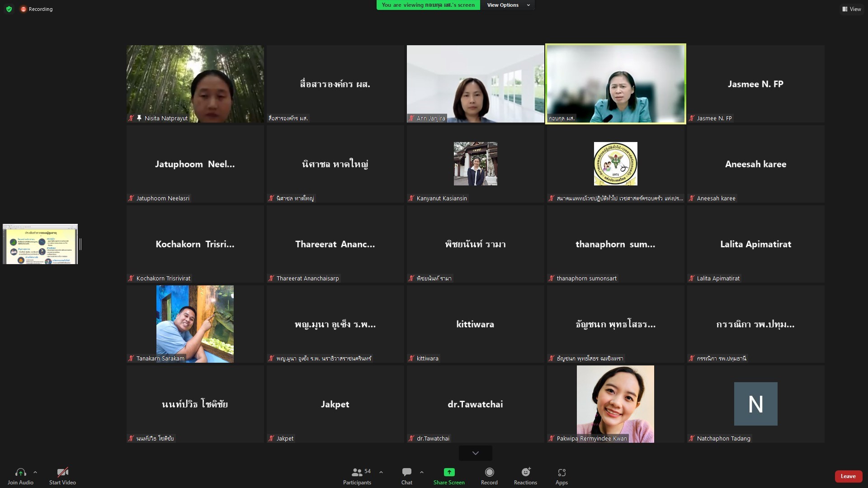Click the Kanyanut Kasiansin name label
Image resolution: width=868 pixels, height=488 pixels.
click(x=442, y=198)
